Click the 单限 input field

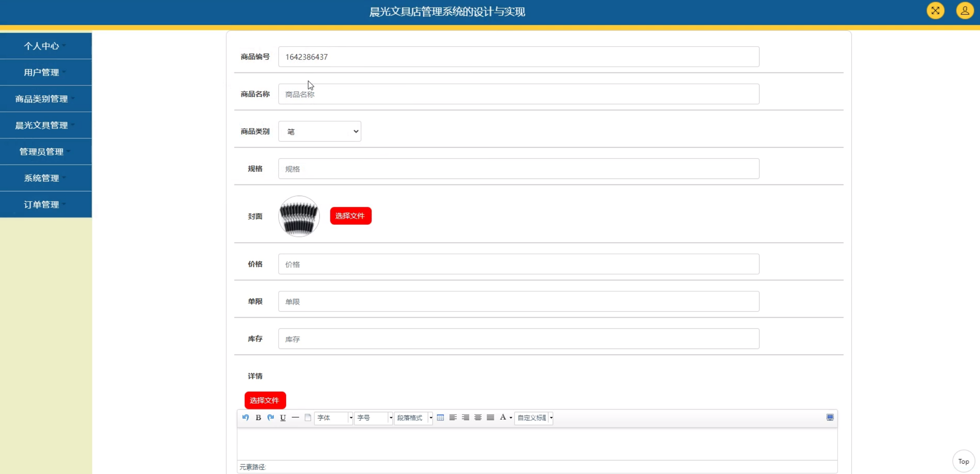coord(519,301)
